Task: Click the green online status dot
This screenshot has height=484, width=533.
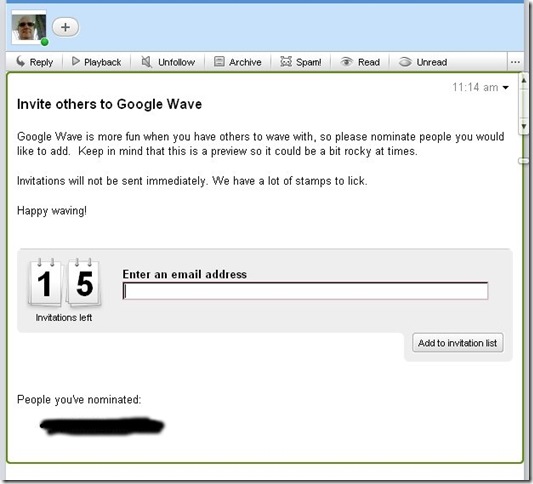Action: (x=44, y=42)
